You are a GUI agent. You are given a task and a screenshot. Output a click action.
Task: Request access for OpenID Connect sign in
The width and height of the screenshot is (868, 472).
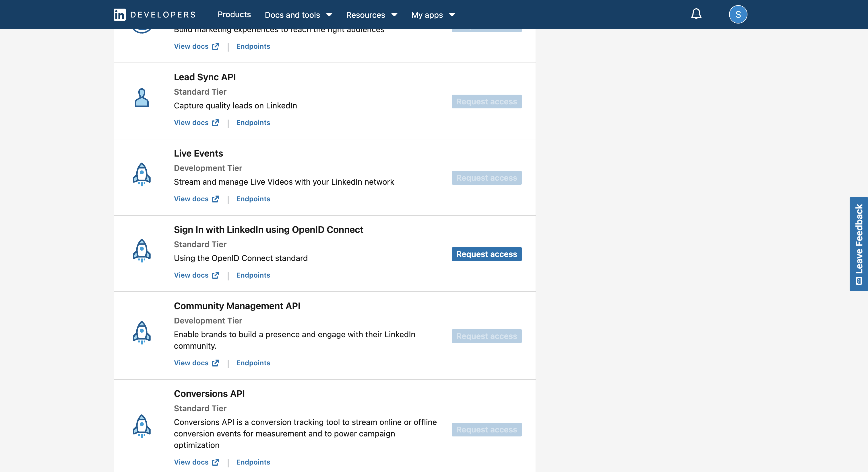pyautogui.click(x=486, y=254)
